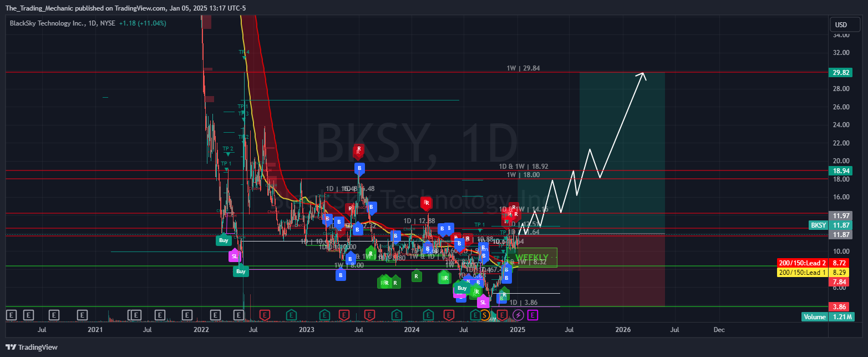Click the red R marker above the 2023 peak
Image resolution: width=868 pixels, height=357 pixels.
click(x=359, y=149)
